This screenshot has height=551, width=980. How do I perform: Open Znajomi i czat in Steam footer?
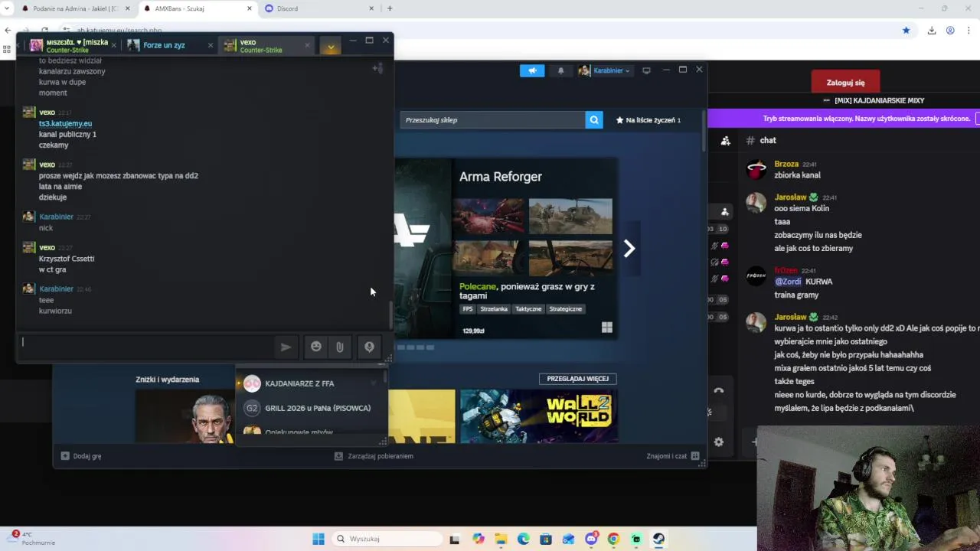coord(673,456)
